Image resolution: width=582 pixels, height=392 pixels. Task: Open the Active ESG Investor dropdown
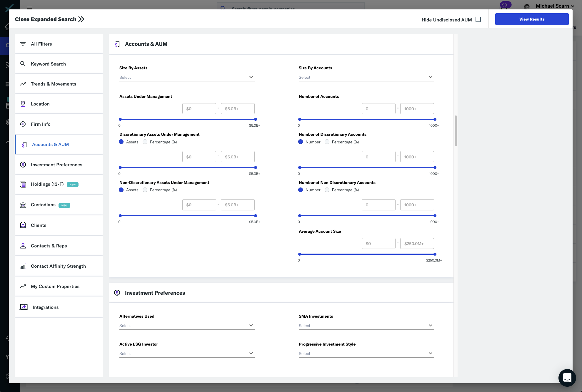[x=187, y=353]
